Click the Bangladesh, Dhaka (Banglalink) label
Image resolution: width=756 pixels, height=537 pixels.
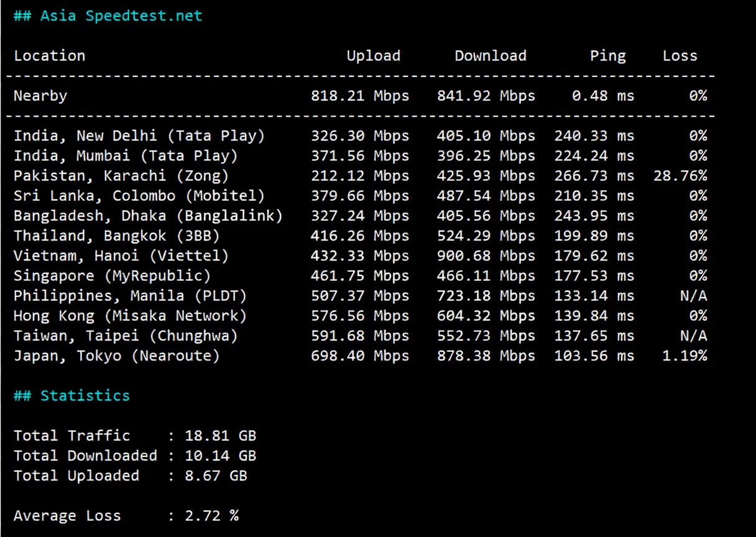coord(148,215)
